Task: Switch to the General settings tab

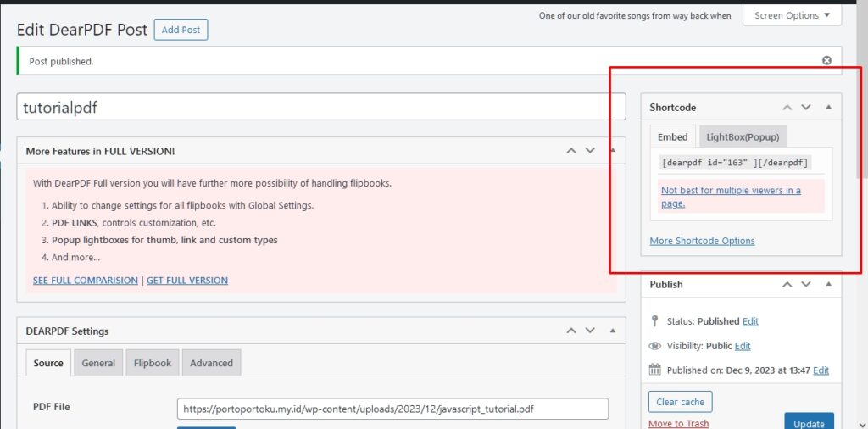Action: coord(98,363)
